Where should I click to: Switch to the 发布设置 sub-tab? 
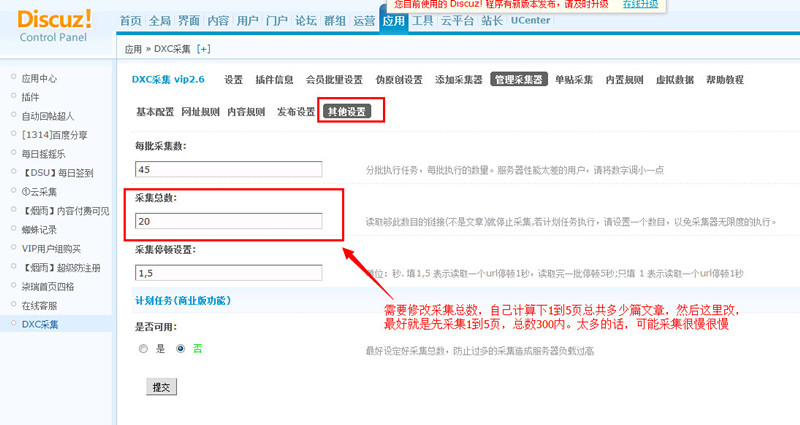point(296,112)
